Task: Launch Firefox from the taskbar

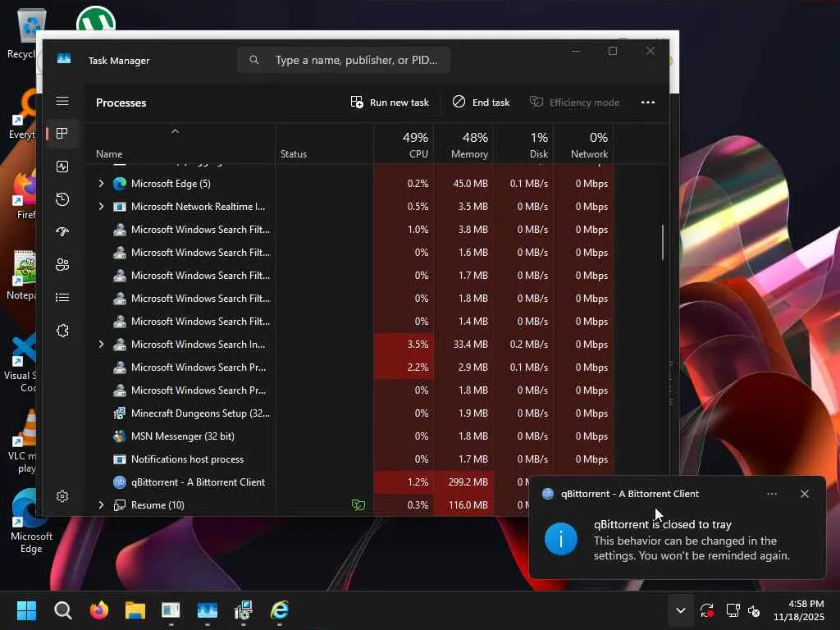Action: pos(98,610)
